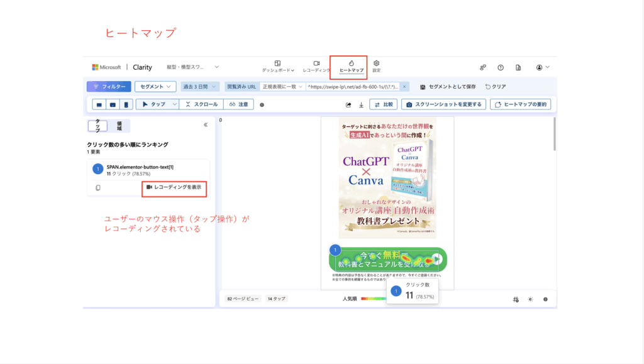Screen dimensions: 644x364
Task: Collapse the left ranking panel
Action: coord(206,125)
